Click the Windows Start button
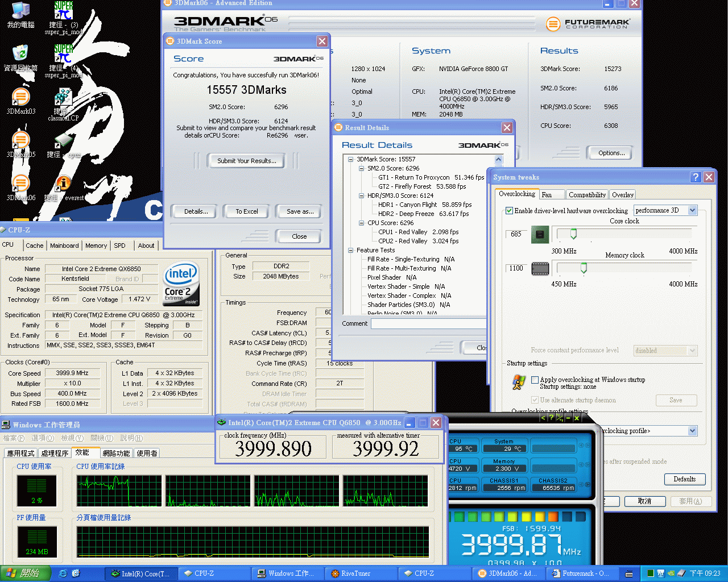Image resolution: width=728 pixels, height=582 pixels. point(26,573)
